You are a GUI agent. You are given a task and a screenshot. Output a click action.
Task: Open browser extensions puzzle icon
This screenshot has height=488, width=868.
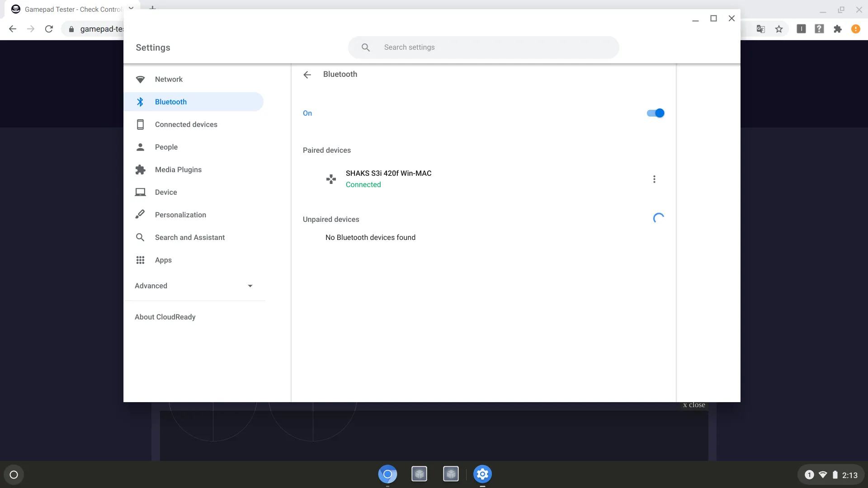(x=837, y=29)
